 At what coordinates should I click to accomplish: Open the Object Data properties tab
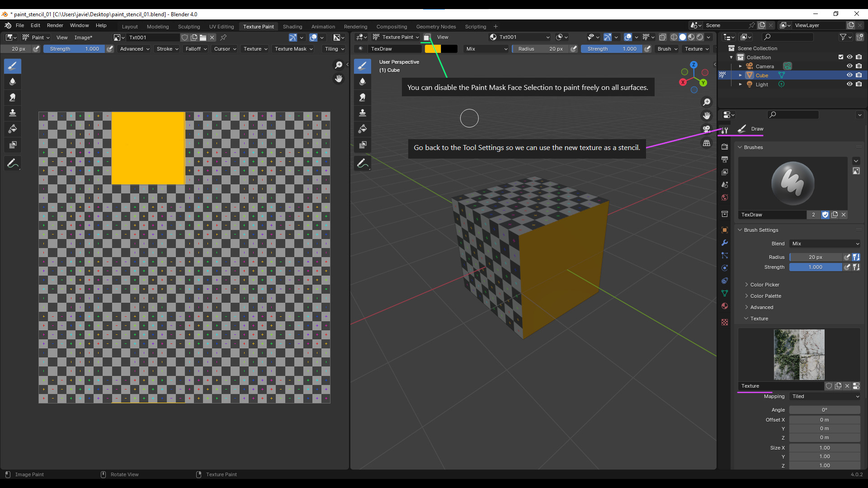click(725, 293)
